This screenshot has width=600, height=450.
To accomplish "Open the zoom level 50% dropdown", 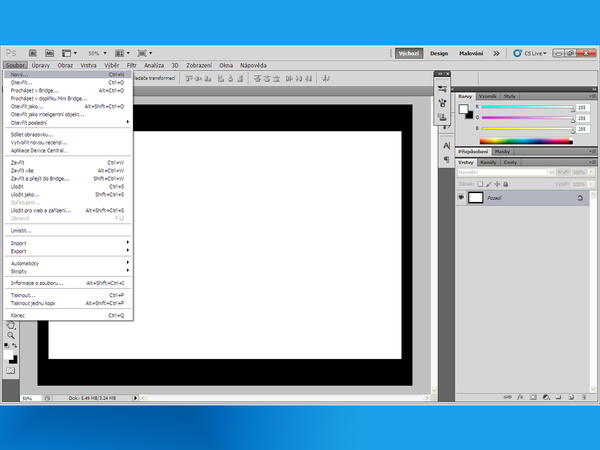I will pyautogui.click(x=98, y=52).
